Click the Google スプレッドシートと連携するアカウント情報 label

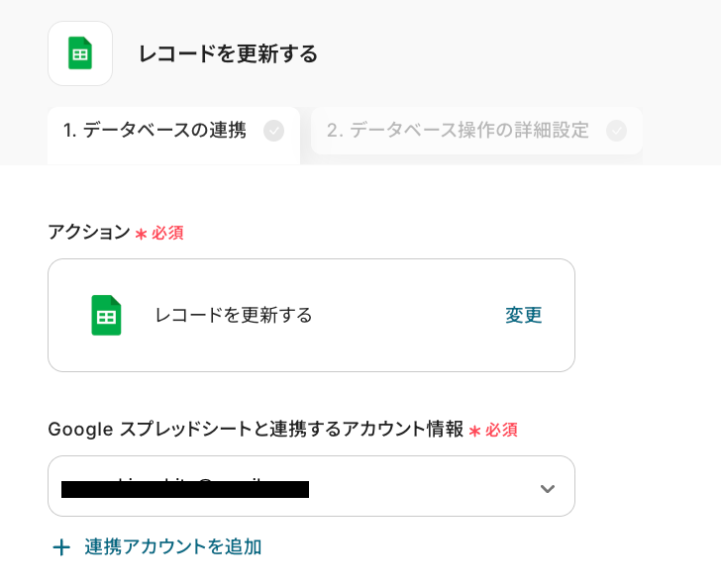(x=256, y=430)
